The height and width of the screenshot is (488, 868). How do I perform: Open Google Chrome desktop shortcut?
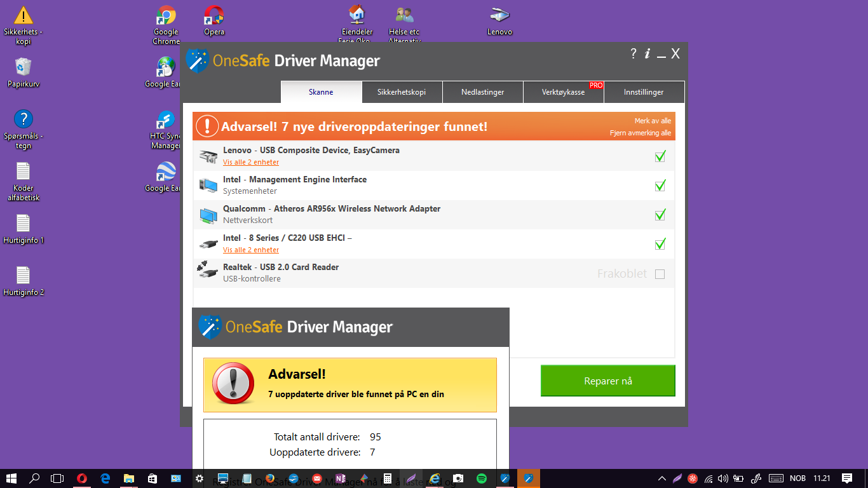[166, 25]
